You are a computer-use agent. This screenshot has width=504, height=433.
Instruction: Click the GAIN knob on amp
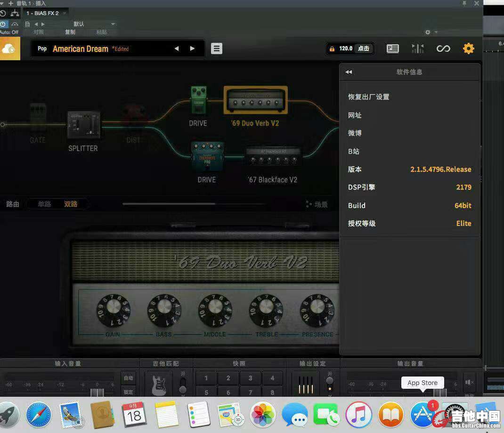(114, 308)
